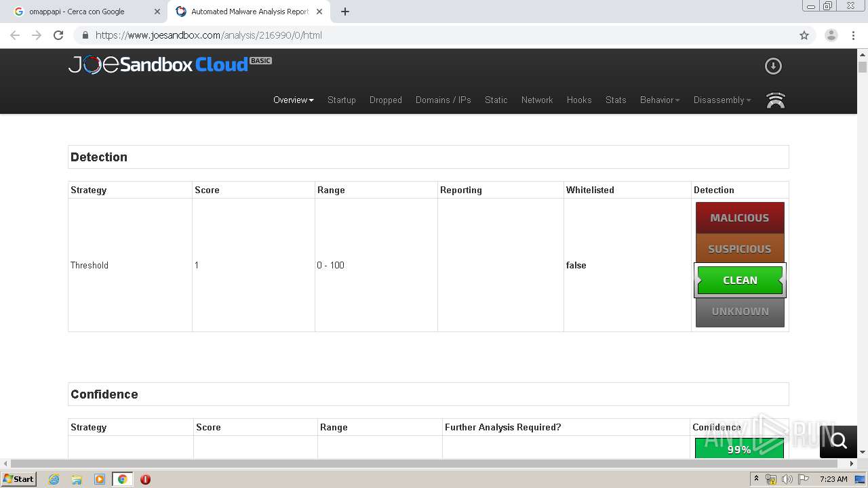Click the MALICIOUS detection label
Screen dimensions: 868x488
coord(740,218)
